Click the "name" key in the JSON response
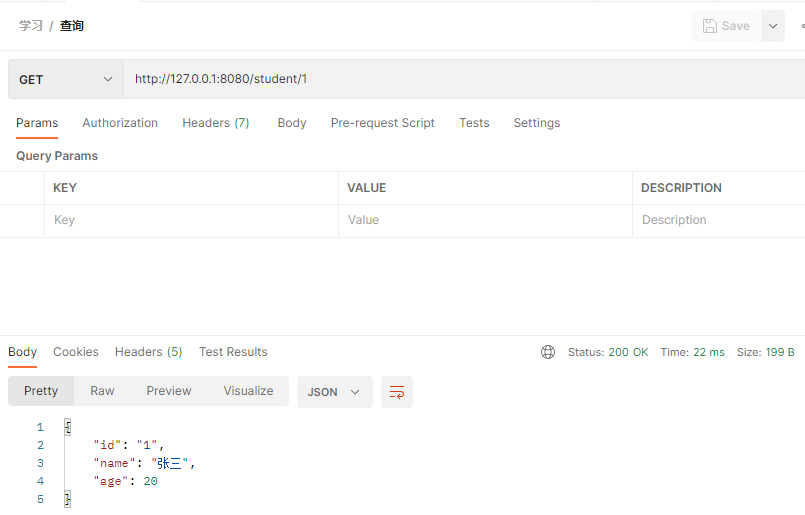Viewport: 805px width, 515px height. 114,463
